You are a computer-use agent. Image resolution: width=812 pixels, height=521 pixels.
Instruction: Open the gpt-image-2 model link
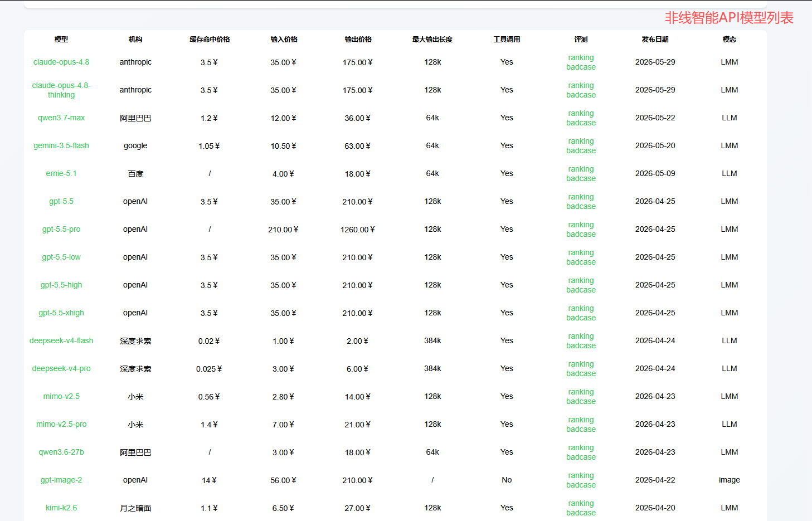click(x=61, y=480)
